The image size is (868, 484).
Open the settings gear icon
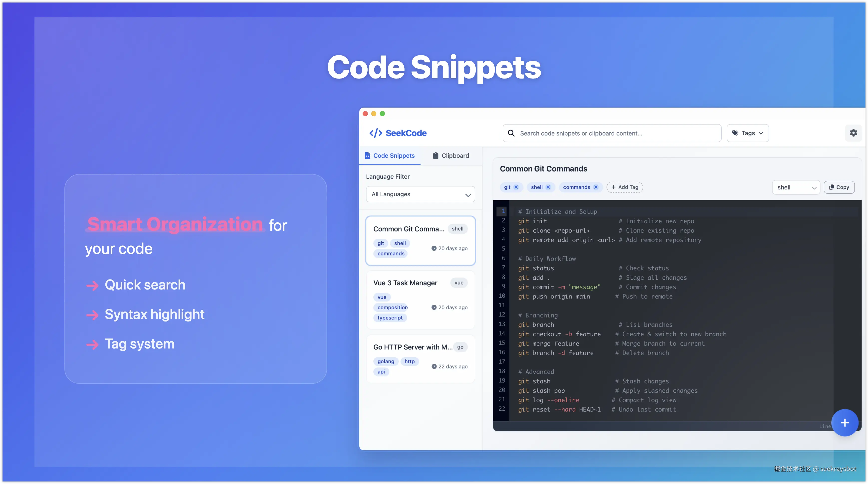click(x=854, y=133)
